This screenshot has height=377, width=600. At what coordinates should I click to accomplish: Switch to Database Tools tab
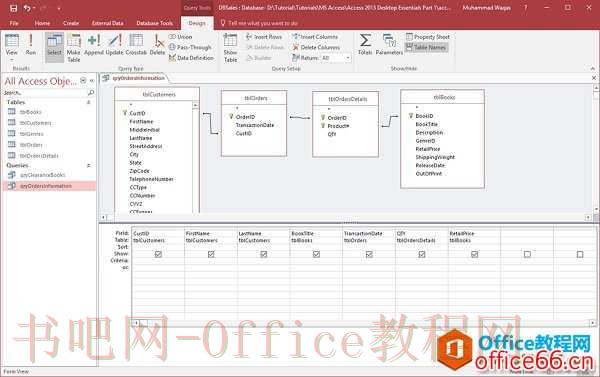click(x=155, y=23)
